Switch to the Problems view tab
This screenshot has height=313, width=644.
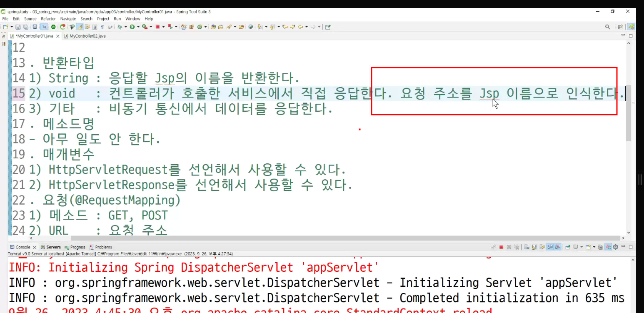[x=100, y=247]
